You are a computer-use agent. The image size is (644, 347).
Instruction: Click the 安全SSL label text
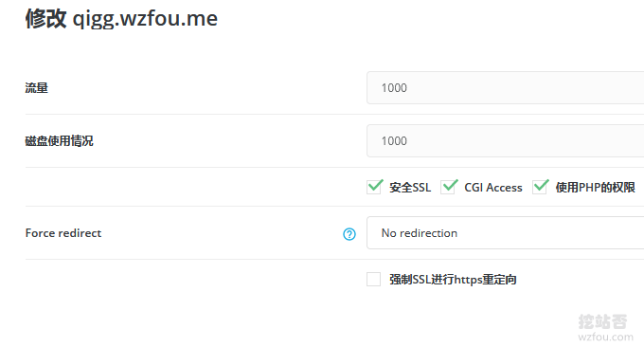tap(410, 188)
